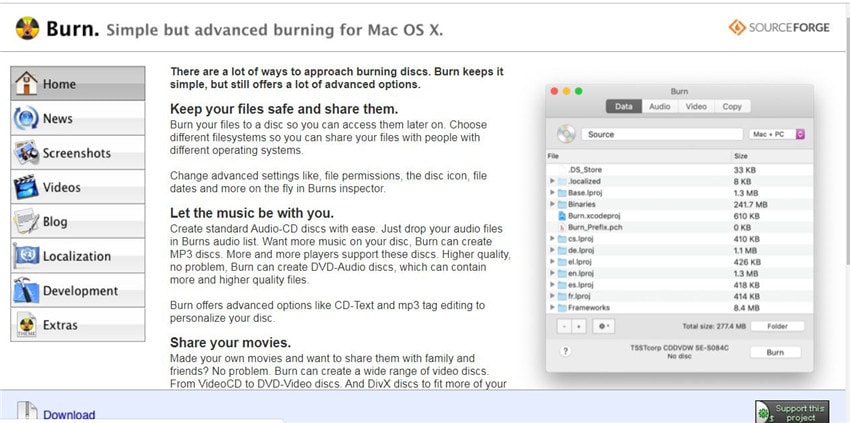The image size is (850, 423).
Task: Click the 241.7 MB size value
Action: (751, 204)
